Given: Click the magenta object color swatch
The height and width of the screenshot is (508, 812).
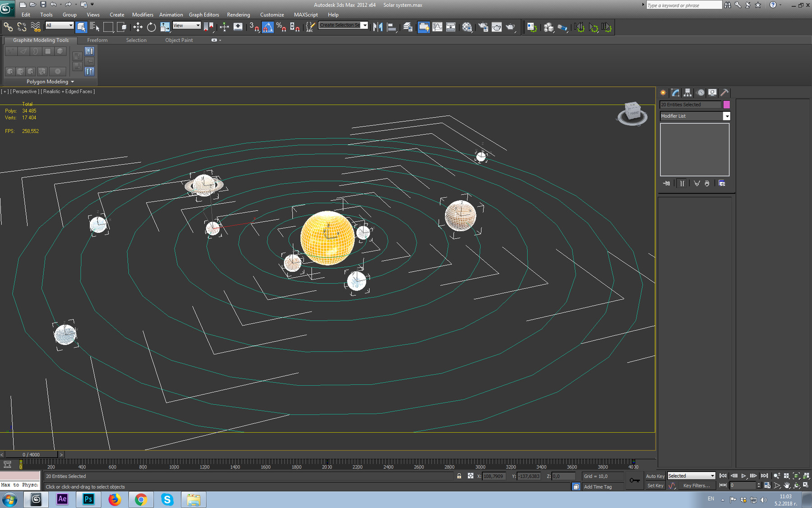Looking at the screenshot, I should point(726,105).
